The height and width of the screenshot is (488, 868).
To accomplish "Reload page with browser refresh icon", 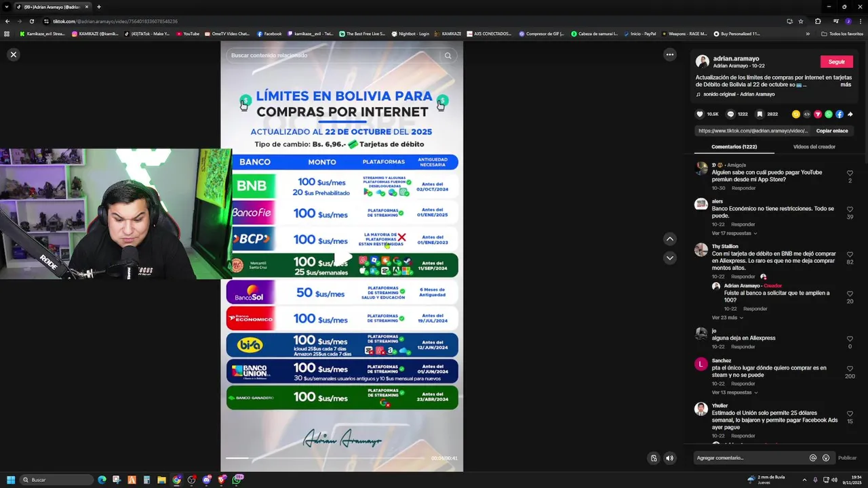I will (31, 21).
